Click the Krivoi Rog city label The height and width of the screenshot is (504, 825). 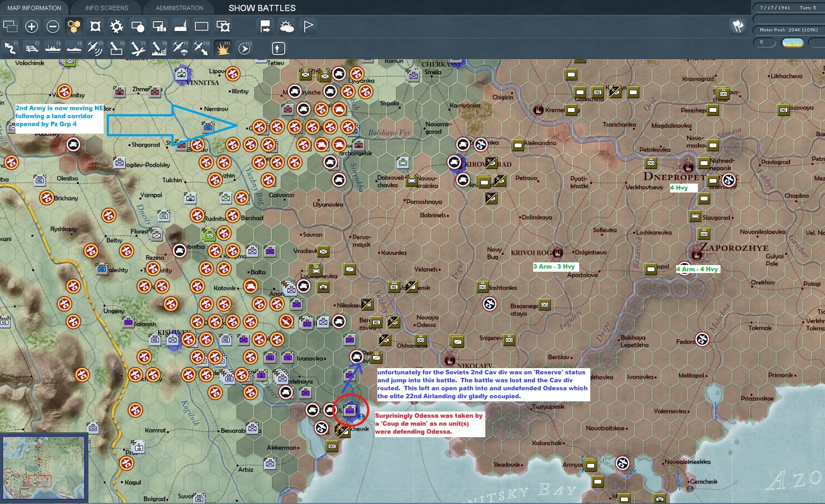click(531, 253)
